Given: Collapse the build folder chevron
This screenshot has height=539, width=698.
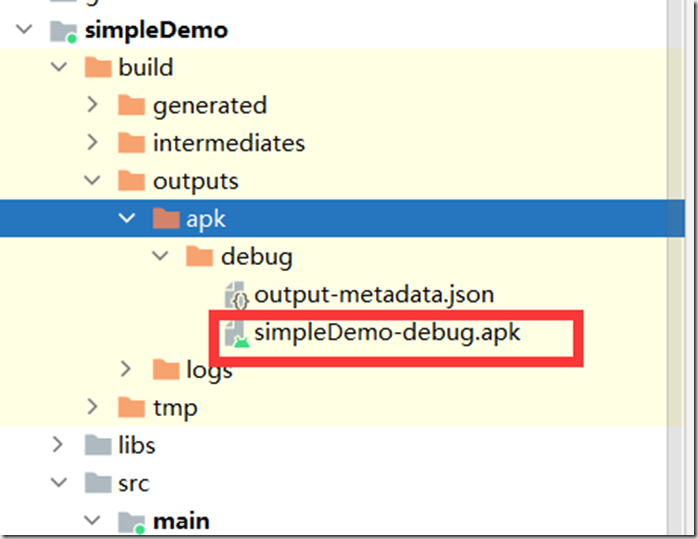Looking at the screenshot, I should 58,68.
